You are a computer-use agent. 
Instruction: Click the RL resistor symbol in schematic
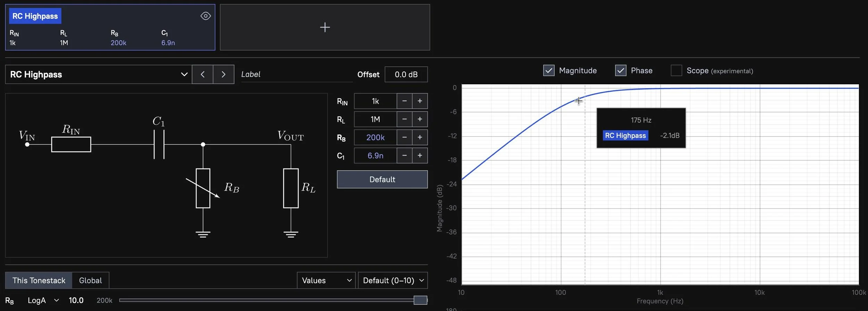[291, 188]
